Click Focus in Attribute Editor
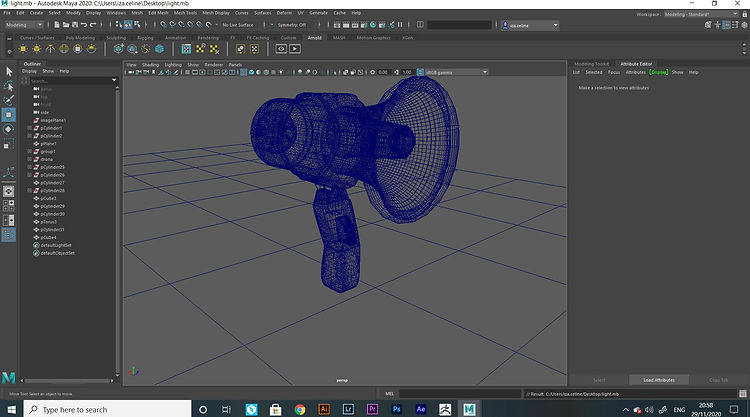Image resolution: width=750 pixels, height=417 pixels. click(x=614, y=72)
